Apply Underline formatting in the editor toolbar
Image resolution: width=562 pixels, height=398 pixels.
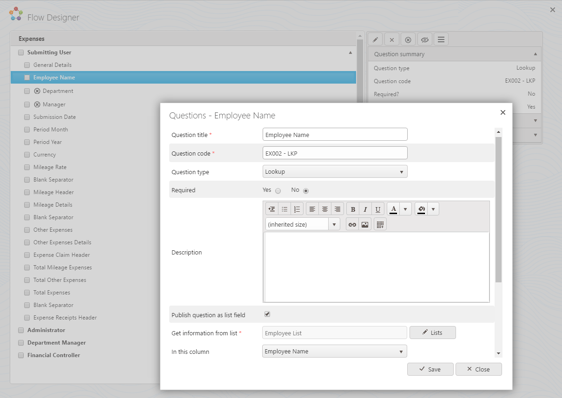tap(377, 209)
